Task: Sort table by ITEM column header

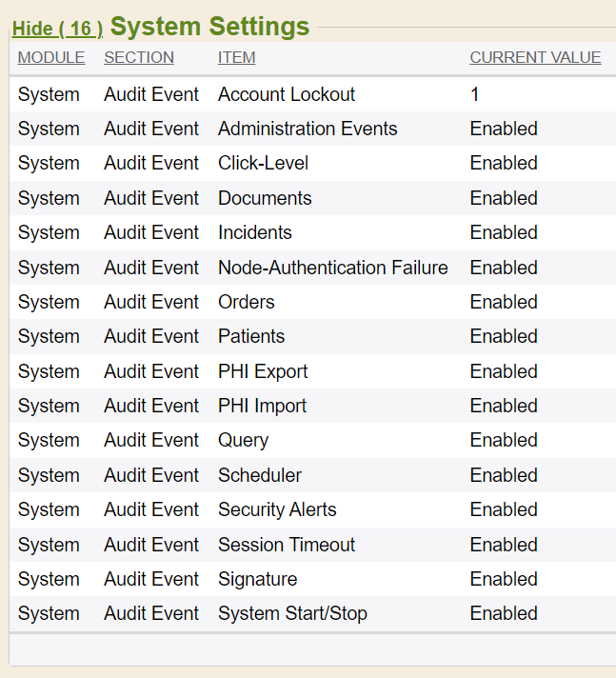Action: point(236,57)
